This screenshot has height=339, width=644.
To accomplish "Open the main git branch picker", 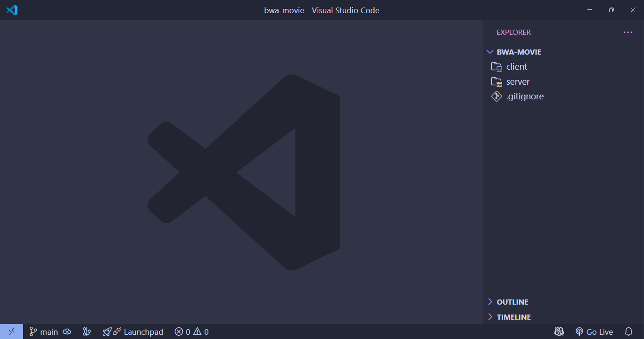I will click(x=43, y=332).
